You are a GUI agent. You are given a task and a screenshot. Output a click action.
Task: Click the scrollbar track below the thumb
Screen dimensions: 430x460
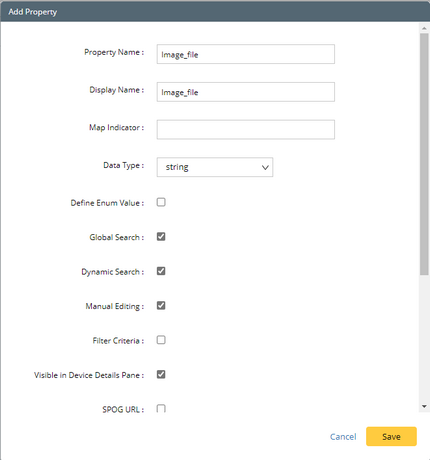424,338
